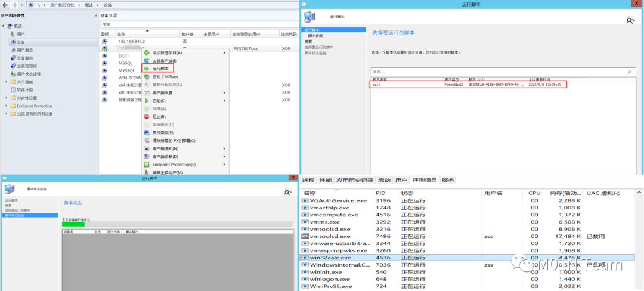Viewport: 644px width, 291px height.
Task: Click the green script status progress bar
Action: click(x=73, y=224)
